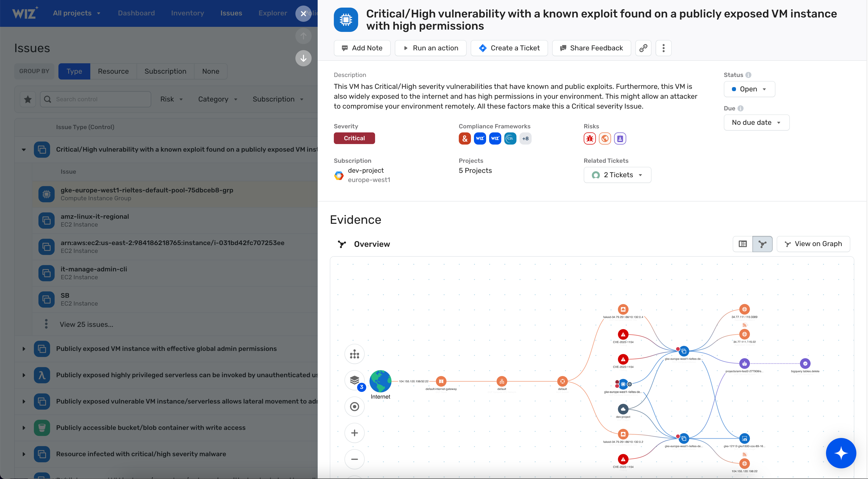Open the Status Open dropdown
The height and width of the screenshot is (479, 868).
pyautogui.click(x=749, y=89)
